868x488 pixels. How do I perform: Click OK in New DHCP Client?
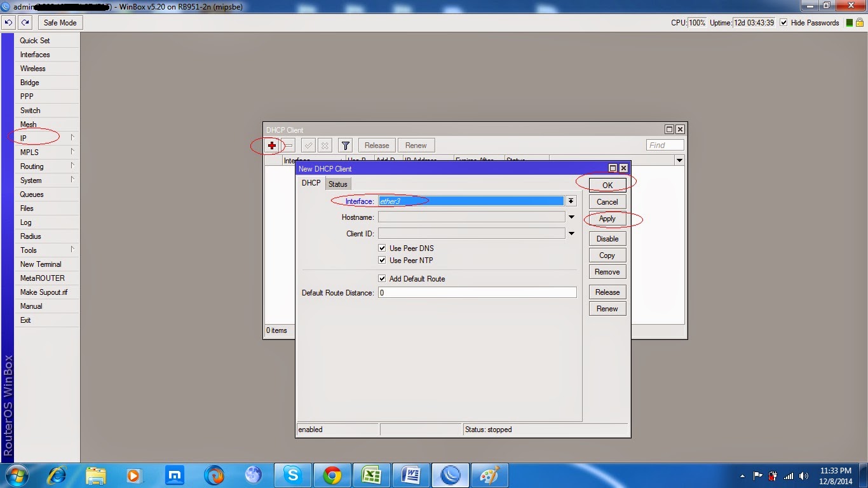pos(607,185)
